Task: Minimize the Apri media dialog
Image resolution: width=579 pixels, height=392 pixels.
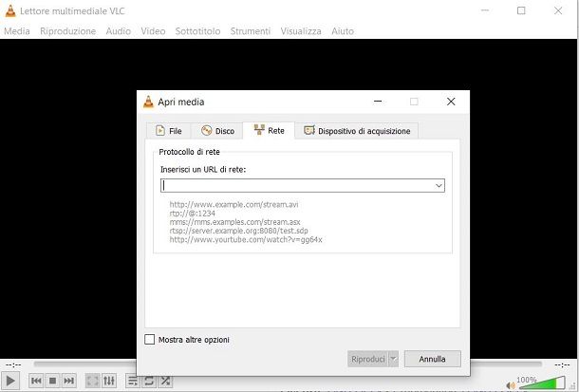Action: pyautogui.click(x=378, y=102)
